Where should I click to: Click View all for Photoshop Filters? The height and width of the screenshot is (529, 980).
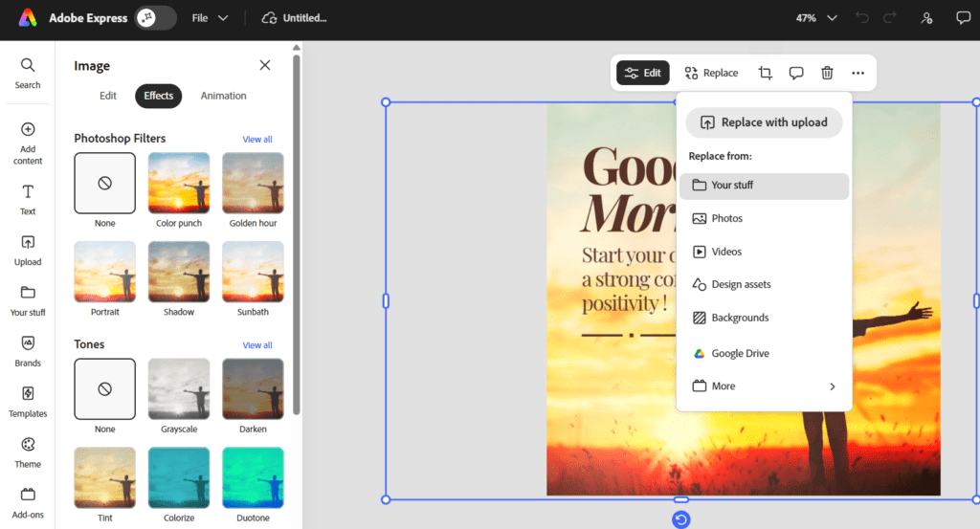[256, 140]
